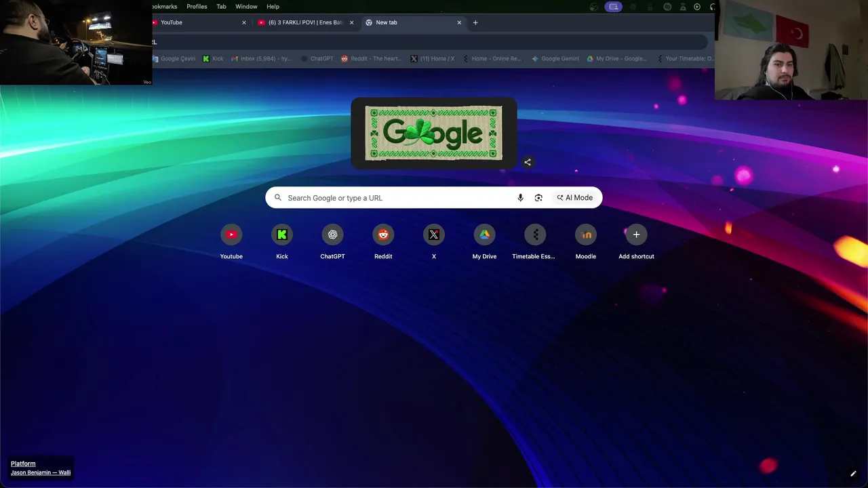The image size is (868, 488).
Task: Switch to 3 FARKLI POV tab
Action: pyautogui.click(x=305, y=22)
